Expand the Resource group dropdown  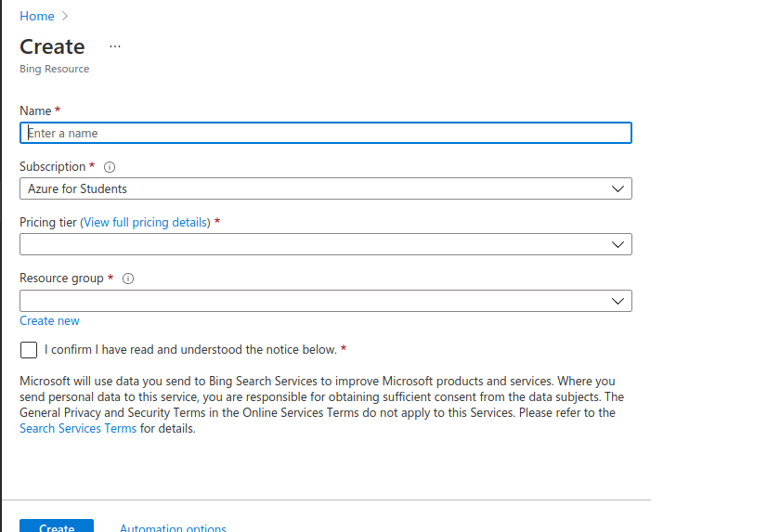coord(326,301)
